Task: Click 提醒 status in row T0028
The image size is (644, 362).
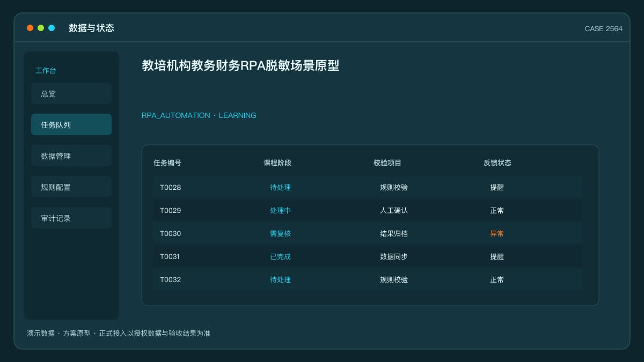Action: (x=497, y=187)
